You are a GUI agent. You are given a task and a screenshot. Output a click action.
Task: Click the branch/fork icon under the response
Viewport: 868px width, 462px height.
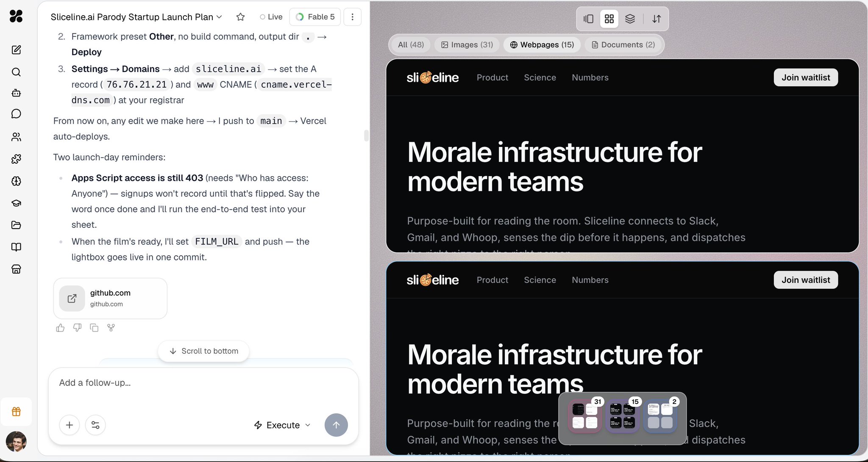point(111,328)
